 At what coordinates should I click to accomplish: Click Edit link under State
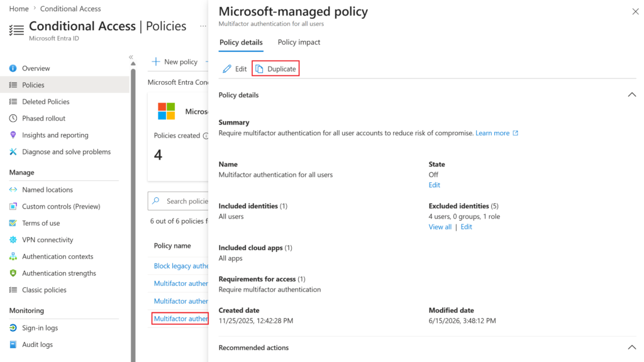click(x=434, y=185)
